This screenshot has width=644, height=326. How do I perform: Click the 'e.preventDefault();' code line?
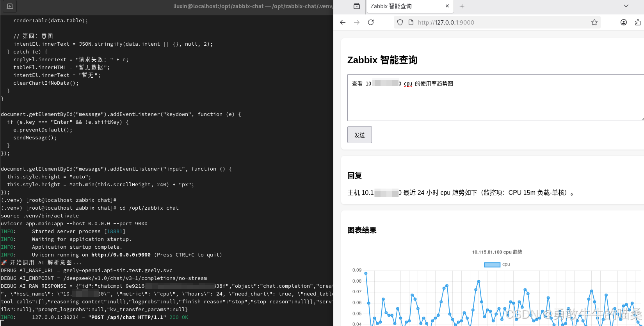coord(43,130)
